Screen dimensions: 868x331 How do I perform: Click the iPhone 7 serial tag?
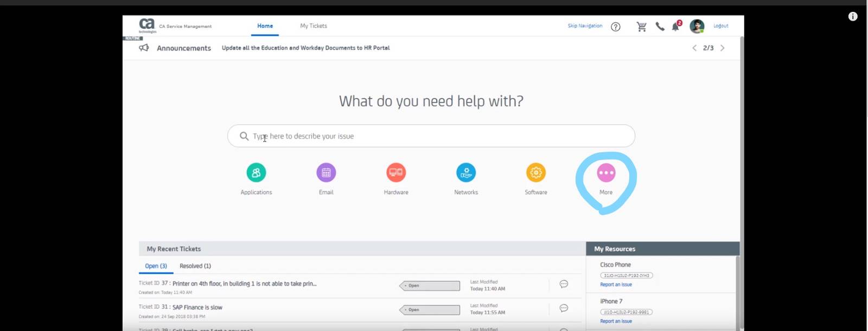tap(626, 312)
